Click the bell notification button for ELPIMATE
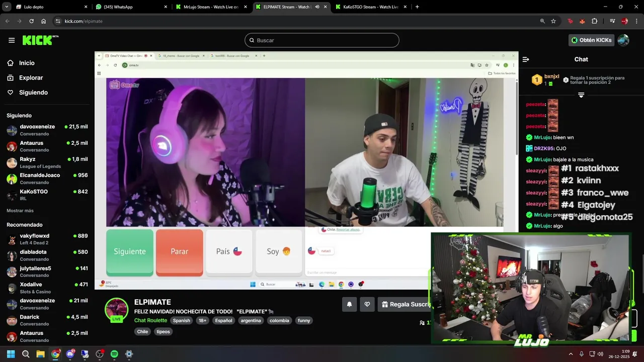 349,304
